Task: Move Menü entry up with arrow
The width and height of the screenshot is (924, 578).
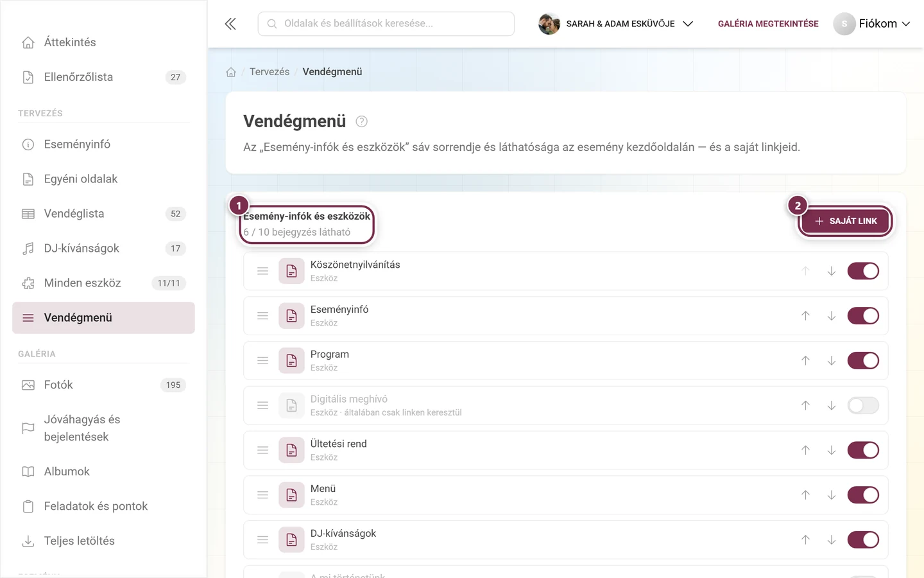Action: click(805, 495)
